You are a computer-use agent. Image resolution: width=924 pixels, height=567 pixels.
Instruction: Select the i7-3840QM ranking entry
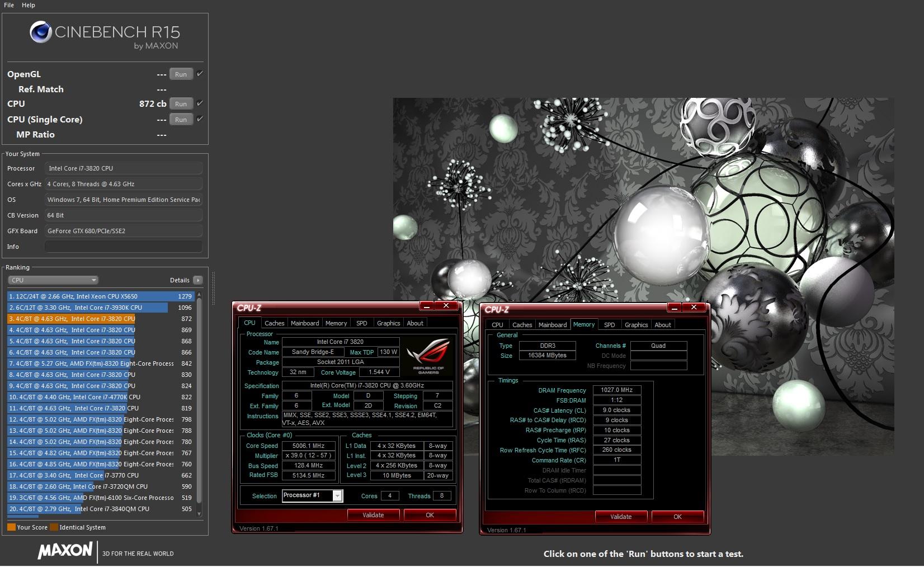[x=101, y=509]
